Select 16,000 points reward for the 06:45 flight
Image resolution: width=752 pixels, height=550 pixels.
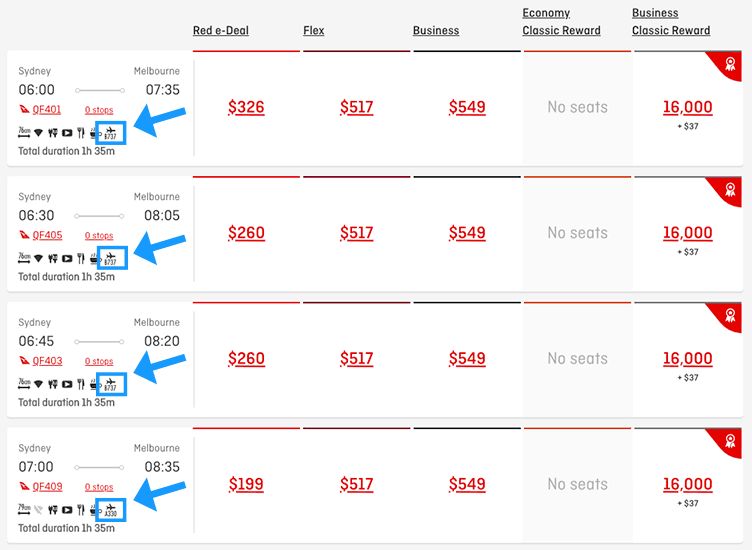point(687,359)
